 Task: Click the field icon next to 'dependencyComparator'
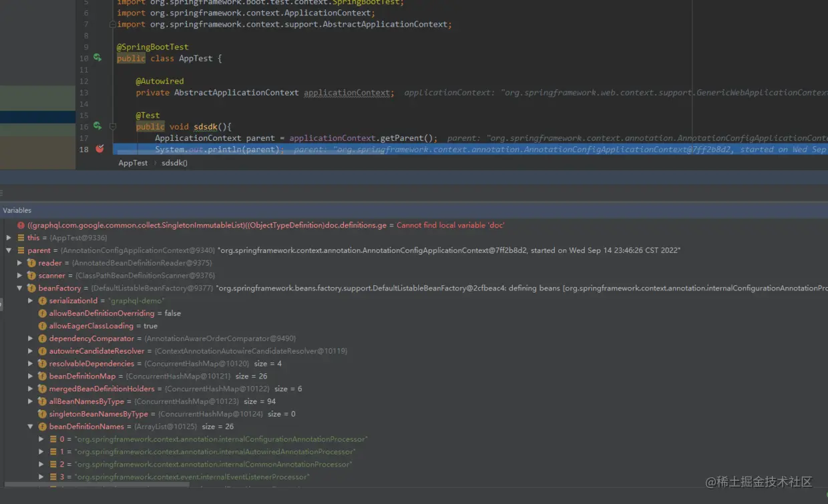tap(42, 338)
